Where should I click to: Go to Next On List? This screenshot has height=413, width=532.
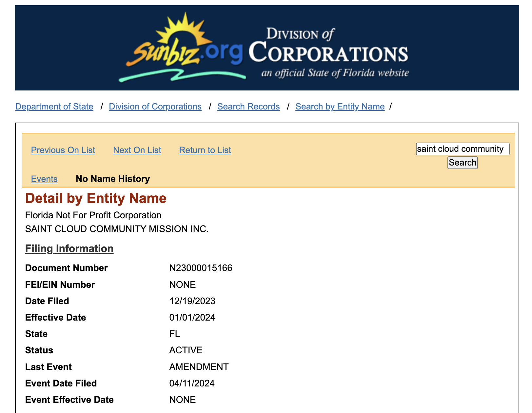pyautogui.click(x=137, y=150)
